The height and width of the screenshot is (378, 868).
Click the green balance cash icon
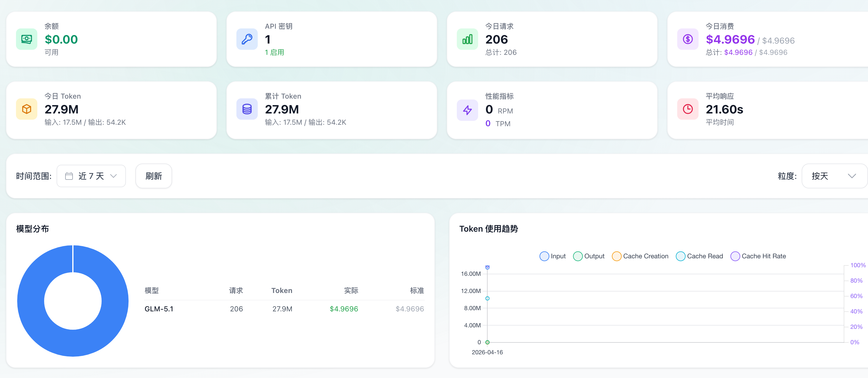click(x=27, y=39)
